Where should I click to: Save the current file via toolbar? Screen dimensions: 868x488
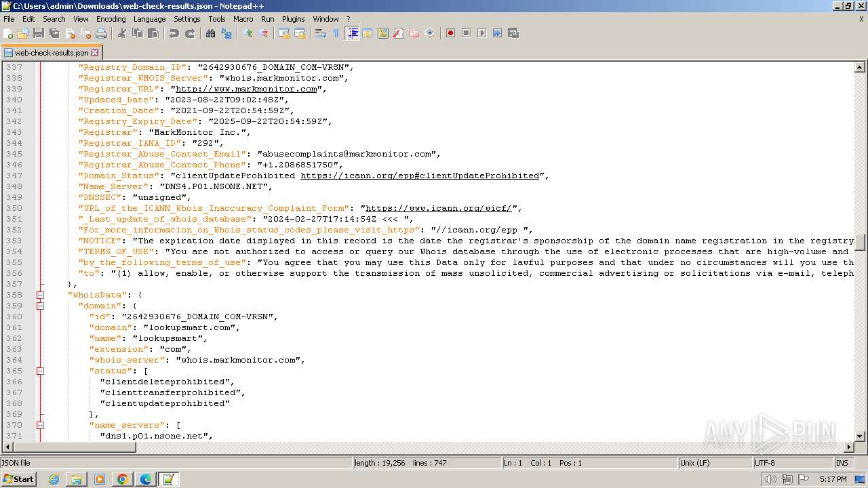coord(39,33)
